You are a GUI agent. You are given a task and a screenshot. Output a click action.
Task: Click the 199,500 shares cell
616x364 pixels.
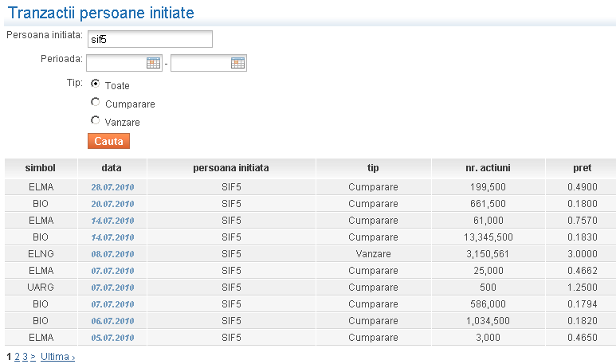488,187
